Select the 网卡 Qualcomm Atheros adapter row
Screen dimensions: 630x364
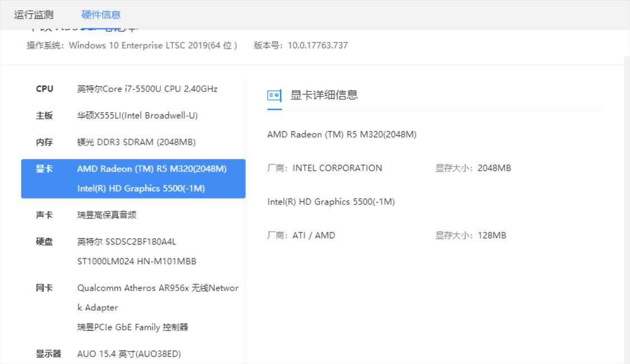pyautogui.click(x=158, y=288)
